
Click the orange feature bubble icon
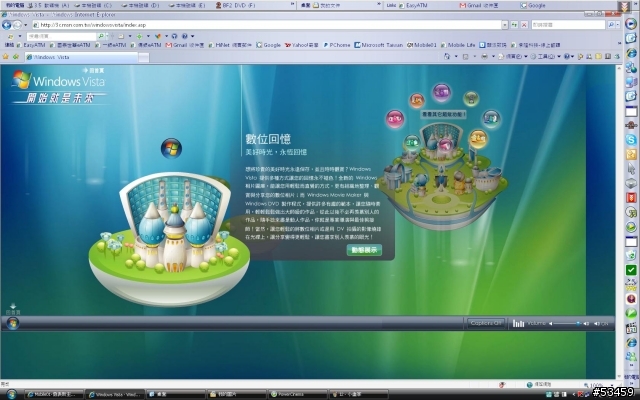point(417,100)
